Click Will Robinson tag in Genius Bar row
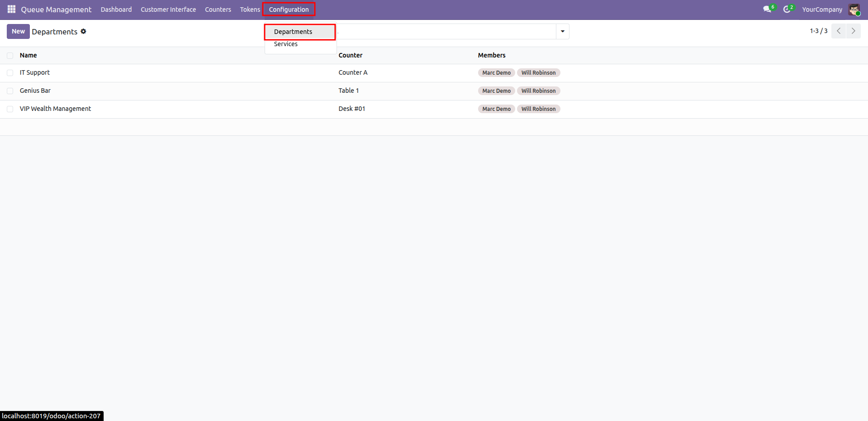 [x=538, y=91]
